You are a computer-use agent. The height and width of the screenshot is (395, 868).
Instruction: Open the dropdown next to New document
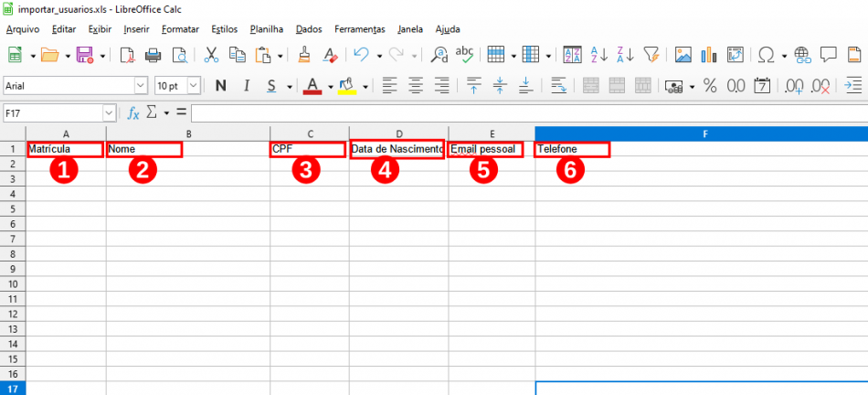(33, 56)
